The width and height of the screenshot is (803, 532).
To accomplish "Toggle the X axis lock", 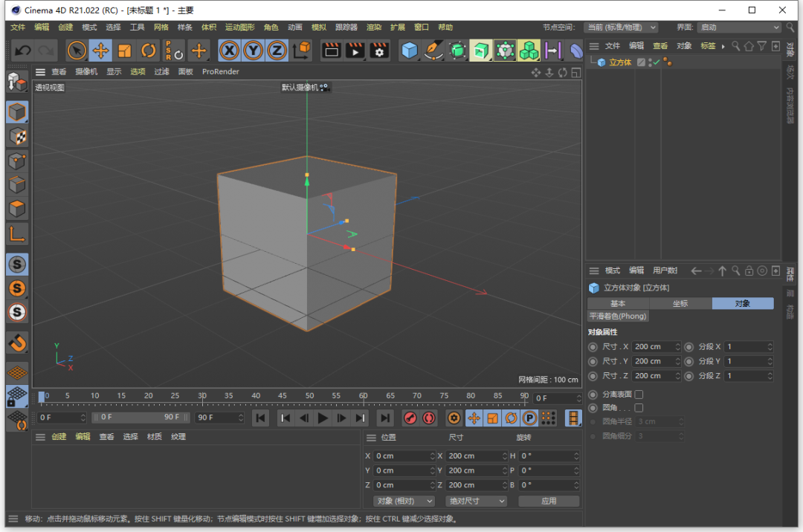I will (229, 51).
